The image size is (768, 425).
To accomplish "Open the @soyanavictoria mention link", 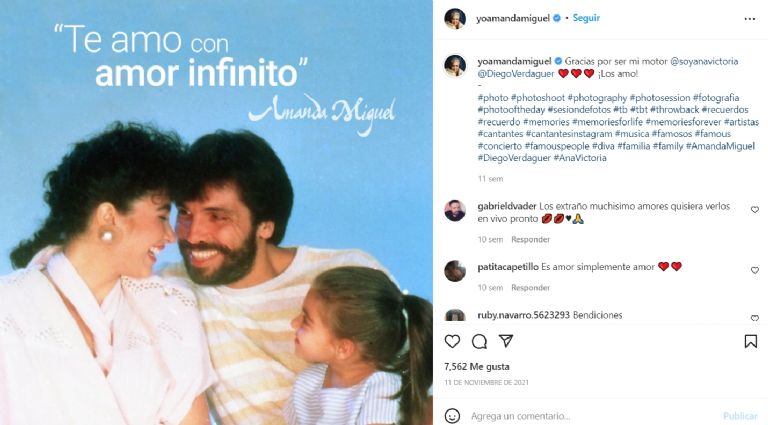I will (704, 61).
